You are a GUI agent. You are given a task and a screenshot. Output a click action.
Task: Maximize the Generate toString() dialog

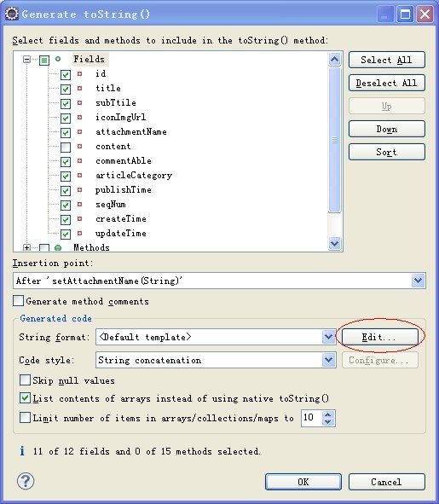(405, 14)
